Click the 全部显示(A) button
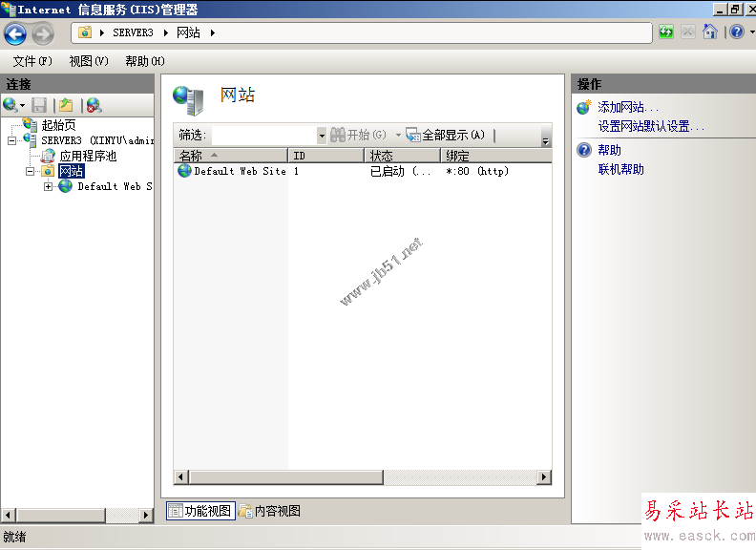 pos(445,135)
